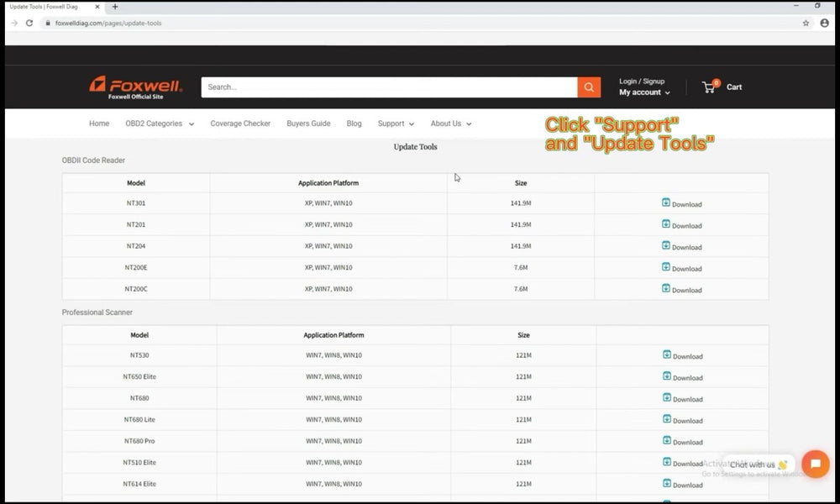Open the Buyers Guide page

308,123
